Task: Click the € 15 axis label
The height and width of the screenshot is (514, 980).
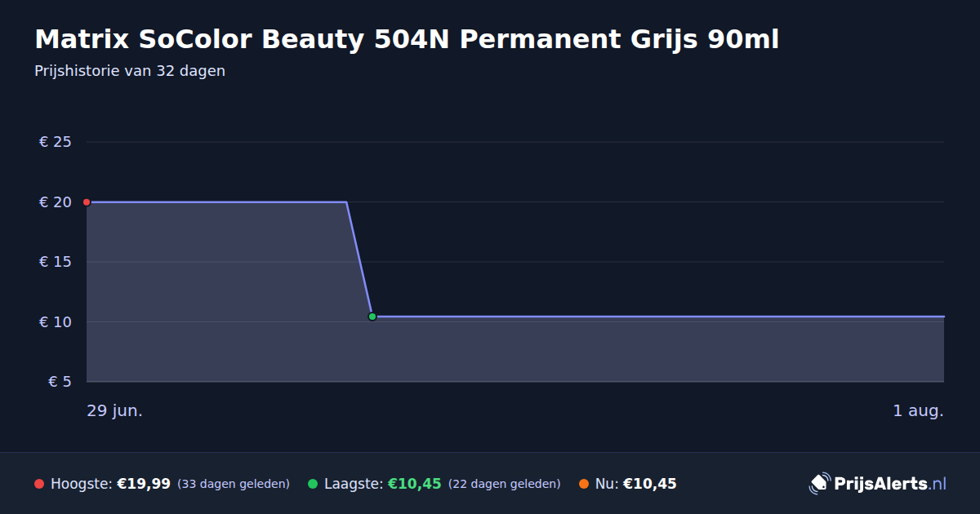Action: pyautogui.click(x=56, y=262)
